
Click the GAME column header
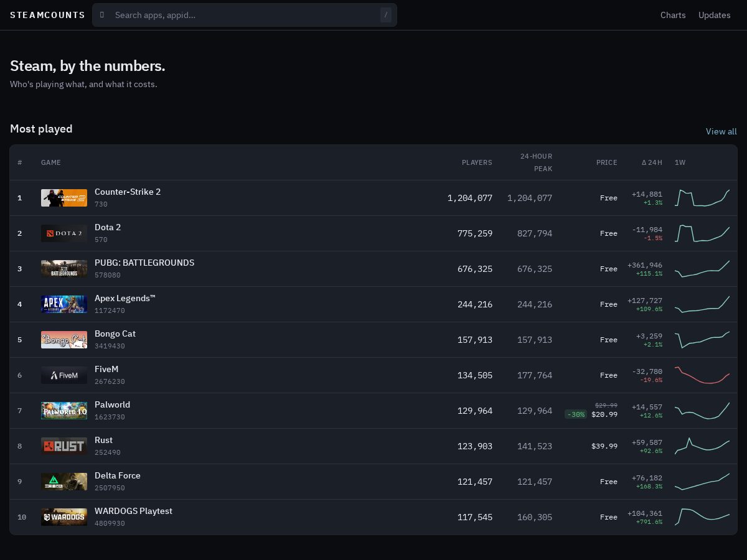coord(51,162)
